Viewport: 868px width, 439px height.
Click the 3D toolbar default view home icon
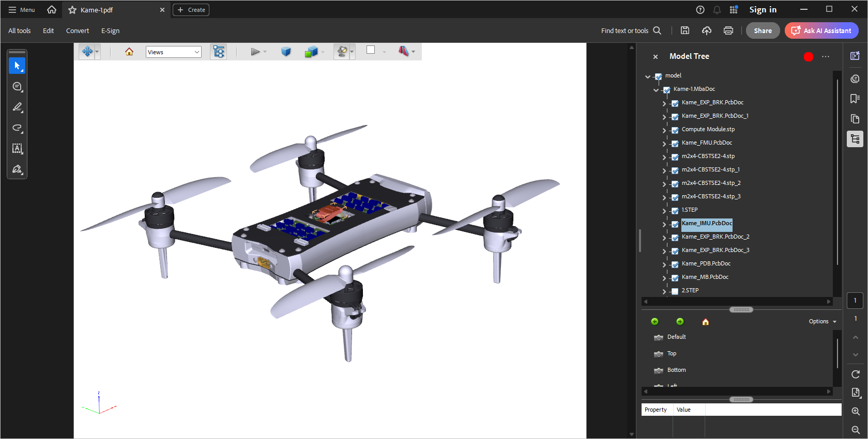click(129, 52)
